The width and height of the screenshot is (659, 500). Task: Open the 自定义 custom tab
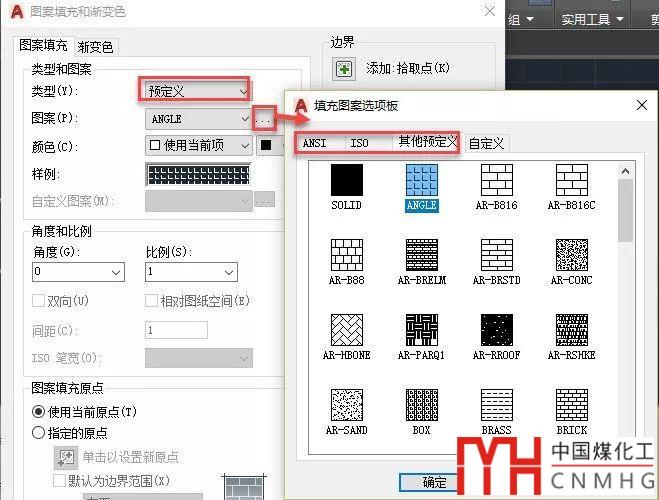(486, 144)
